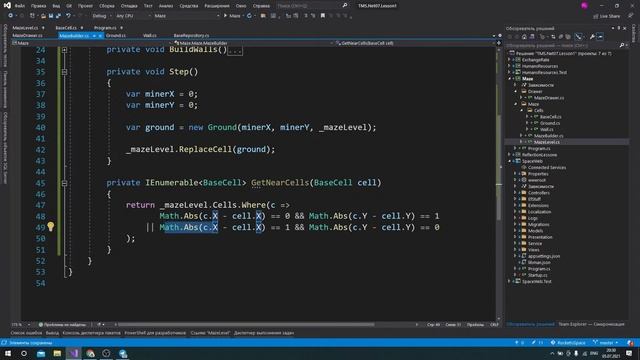This screenshot has height=360, width=640.
Task: Click the lightbulb quick actions icon on line 49
Action: (51, 227)
